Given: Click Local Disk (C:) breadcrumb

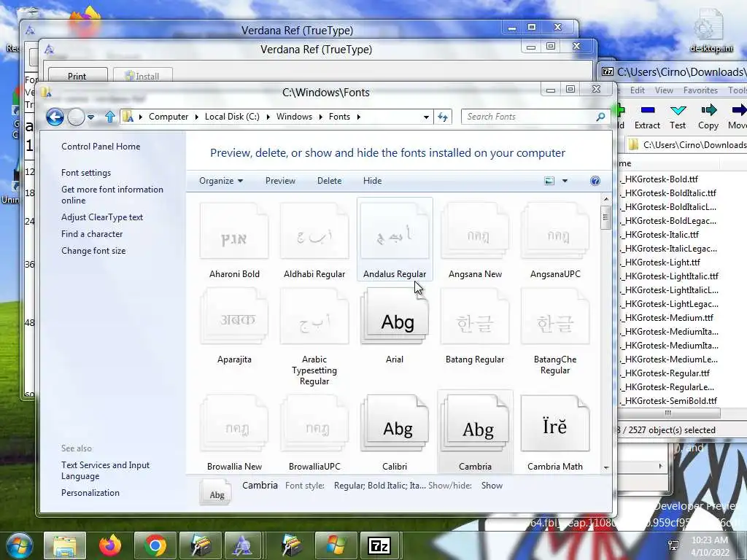Looking at the screenshot, I should coord(232,117).
